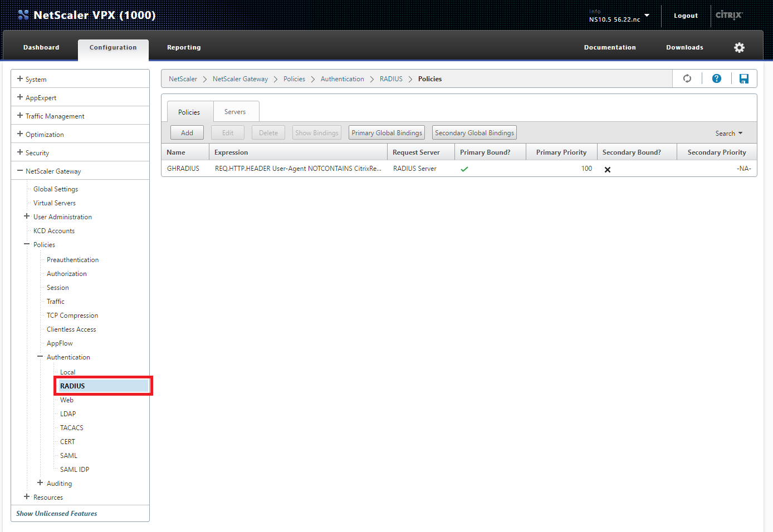
Task: Expand the System node
Action: 20,78
